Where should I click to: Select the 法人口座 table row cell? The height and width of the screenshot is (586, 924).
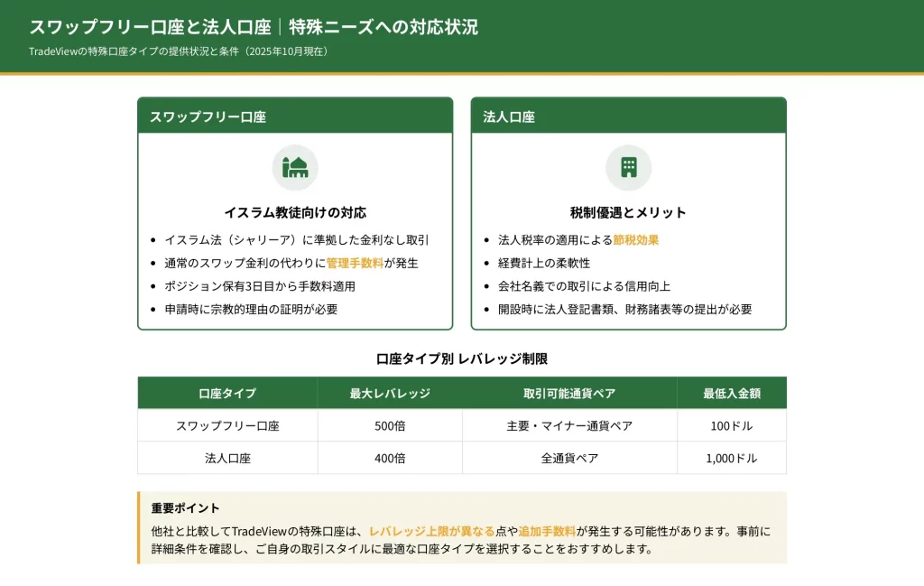pyautogui.click(x=227, y=458)
